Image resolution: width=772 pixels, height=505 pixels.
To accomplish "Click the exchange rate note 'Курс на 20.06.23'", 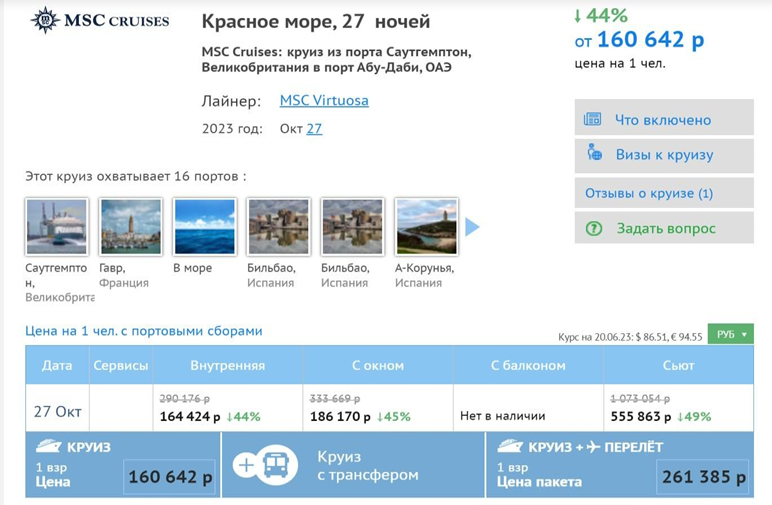I will pyautogui.click(x=630, y=337).
